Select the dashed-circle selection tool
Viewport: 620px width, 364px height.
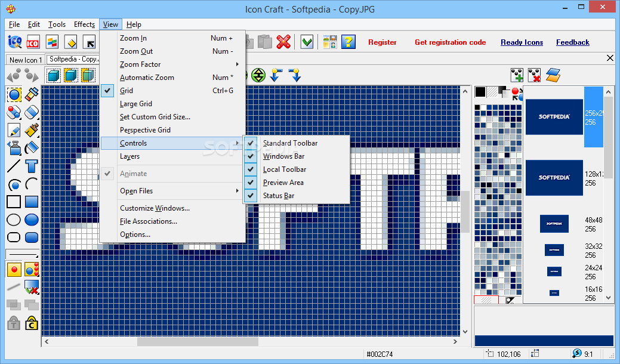(x=14, y=95)
